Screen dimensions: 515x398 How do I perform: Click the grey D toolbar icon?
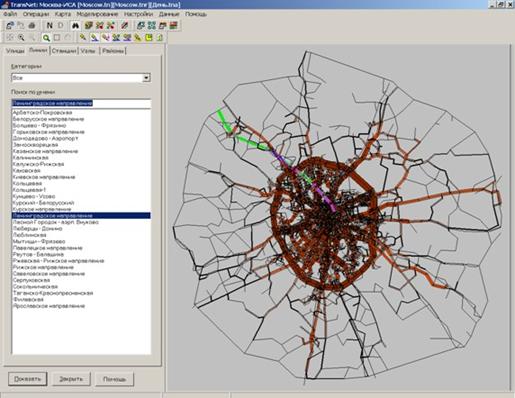coord(61,26)
